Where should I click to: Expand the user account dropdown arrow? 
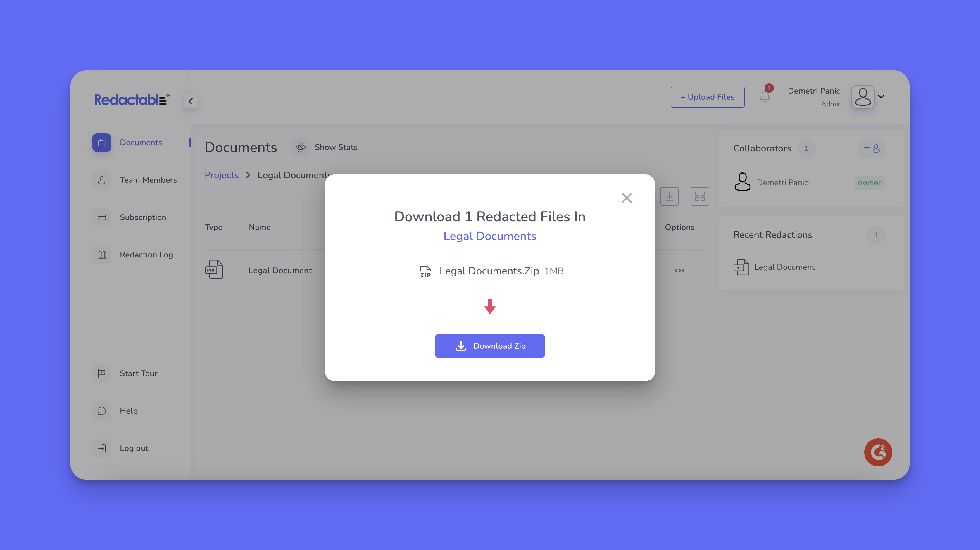tap(881, 97)
